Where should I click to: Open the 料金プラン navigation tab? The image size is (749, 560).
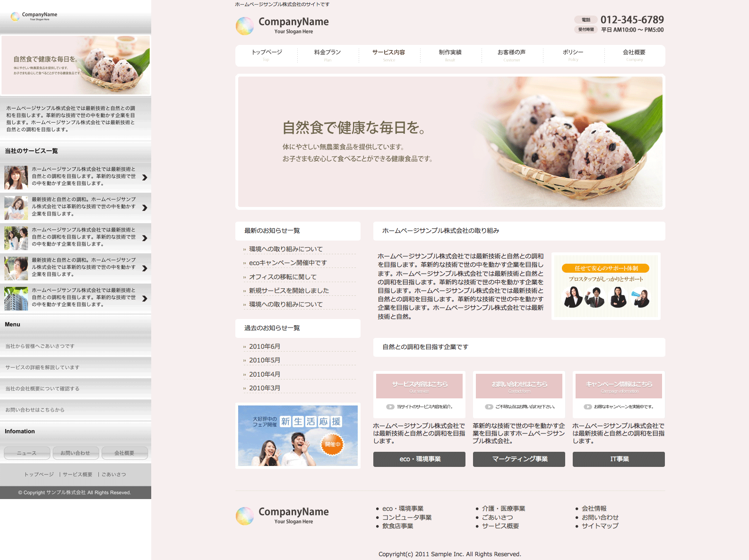coord(327,55)
